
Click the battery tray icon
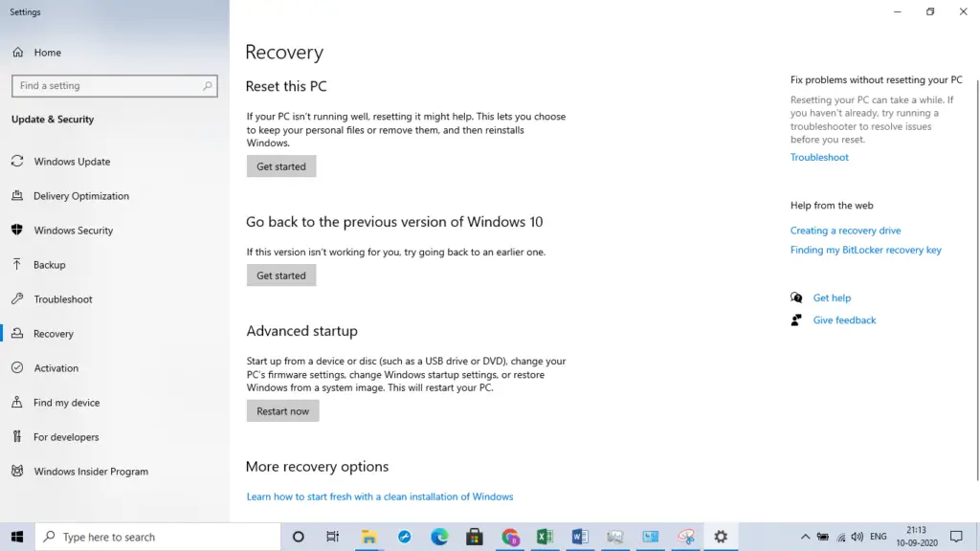tap(823, 537)
